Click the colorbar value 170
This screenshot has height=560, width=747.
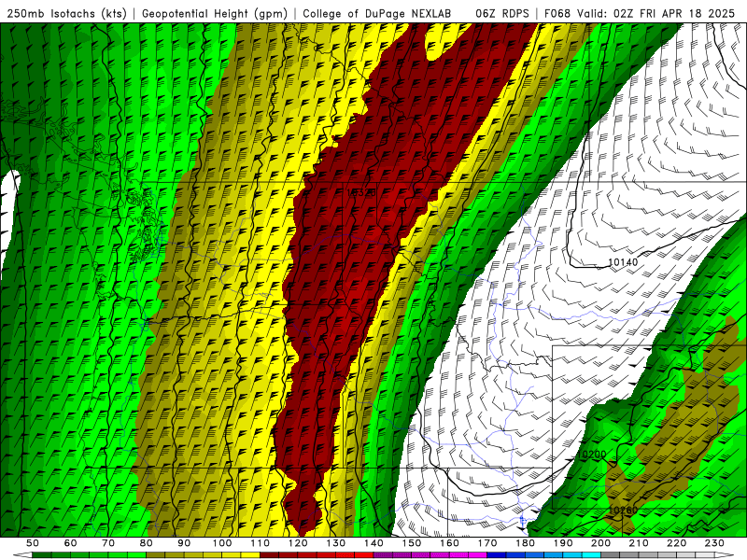[x=487, y=543]
